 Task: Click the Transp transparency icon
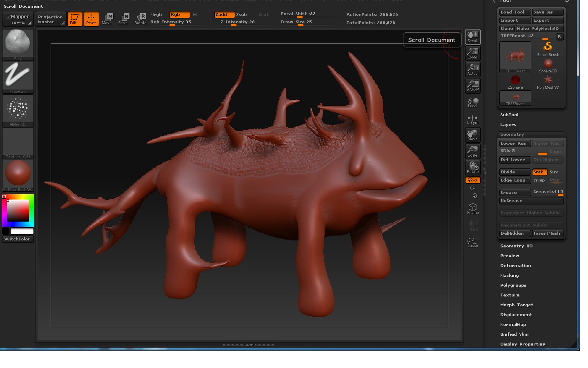click(472, 225)
